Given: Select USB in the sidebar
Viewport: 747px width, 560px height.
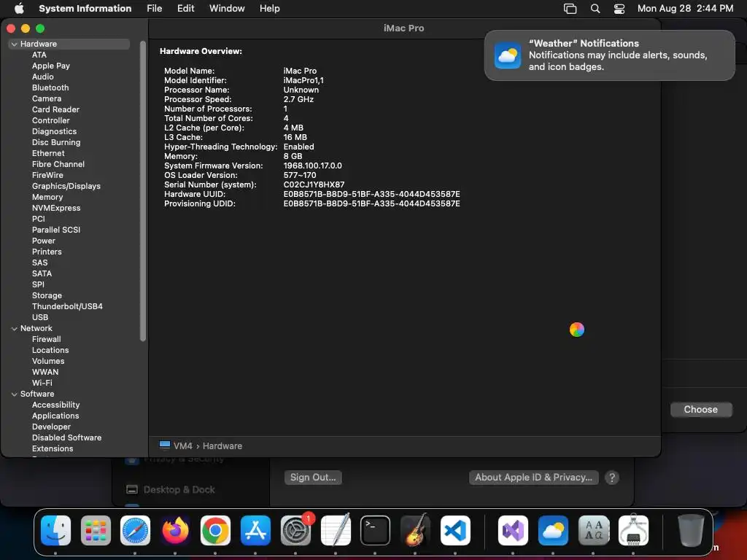Looking at the screenshot, I should point(40,318).
